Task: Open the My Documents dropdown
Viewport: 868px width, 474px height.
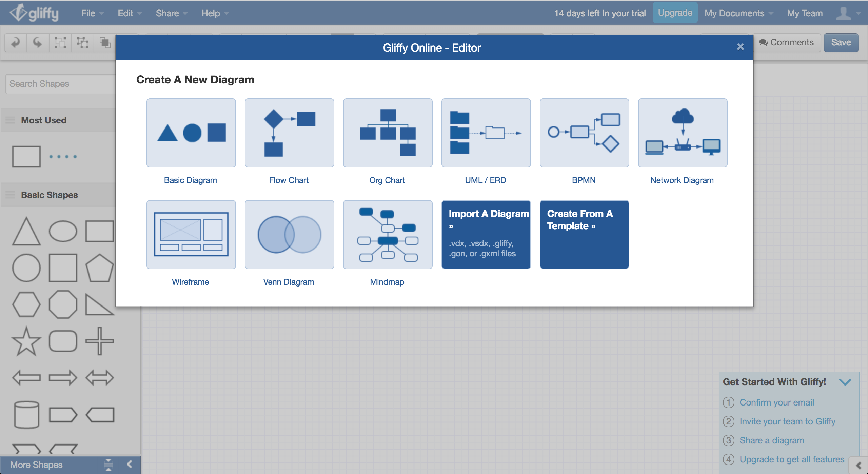Action: click(739, 13)
